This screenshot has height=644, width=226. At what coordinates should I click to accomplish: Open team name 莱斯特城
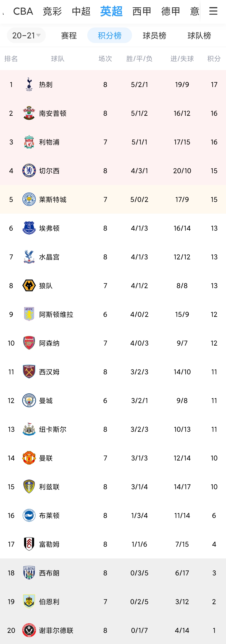(x=53, y=199)
